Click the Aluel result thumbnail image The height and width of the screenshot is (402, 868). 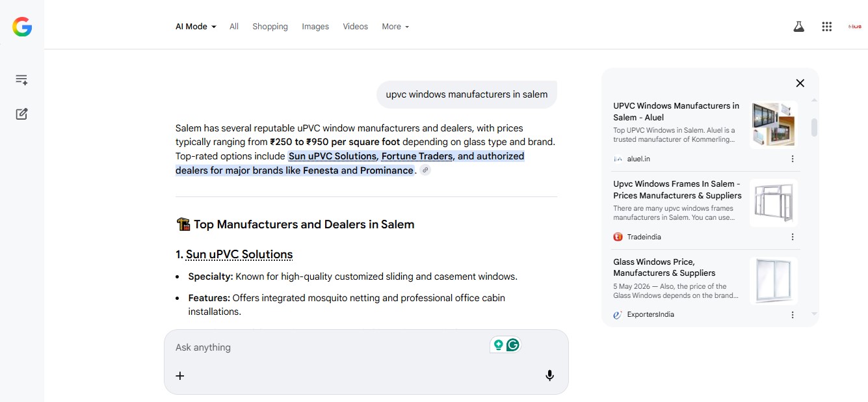pos(774,125)
